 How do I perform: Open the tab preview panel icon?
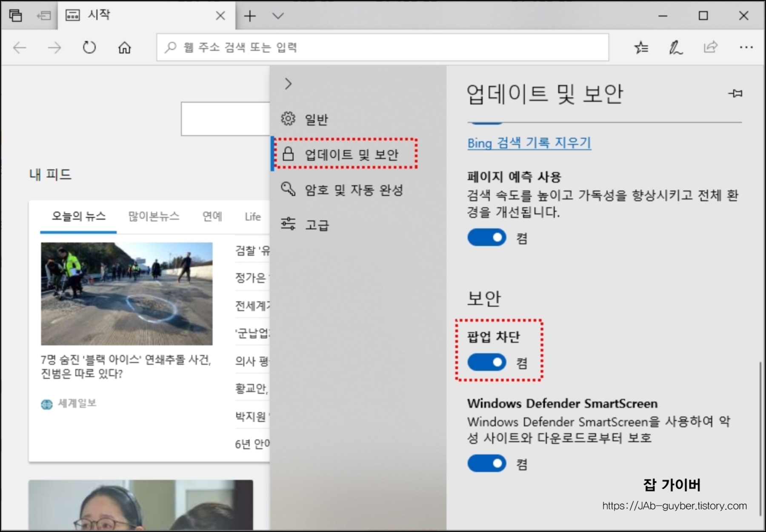tap(16, 16)
